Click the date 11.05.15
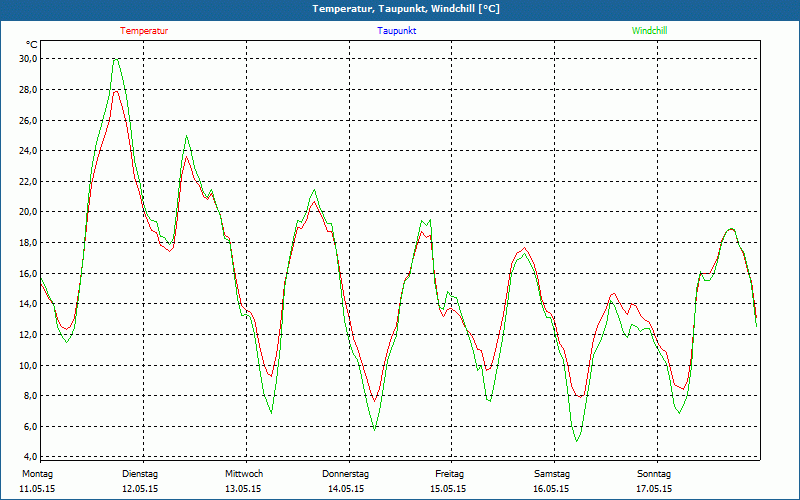 click(37, 489)
